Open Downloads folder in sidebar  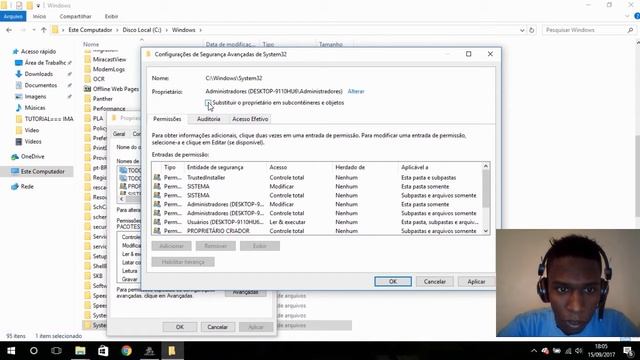[38, 74]
